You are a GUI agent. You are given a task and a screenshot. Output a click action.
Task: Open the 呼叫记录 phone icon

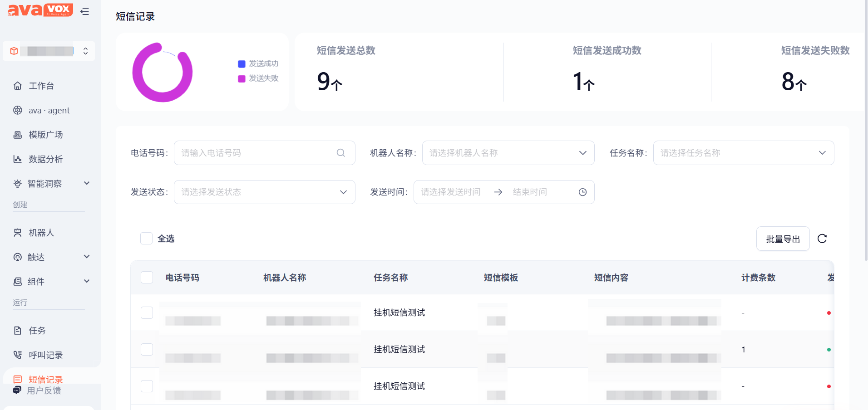(x=18, y=355)
